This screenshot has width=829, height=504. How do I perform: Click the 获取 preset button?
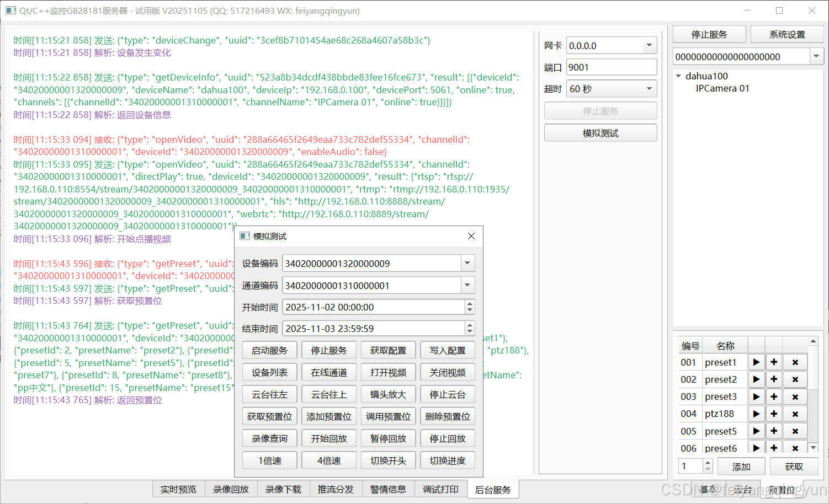click(x=794, y=467)
